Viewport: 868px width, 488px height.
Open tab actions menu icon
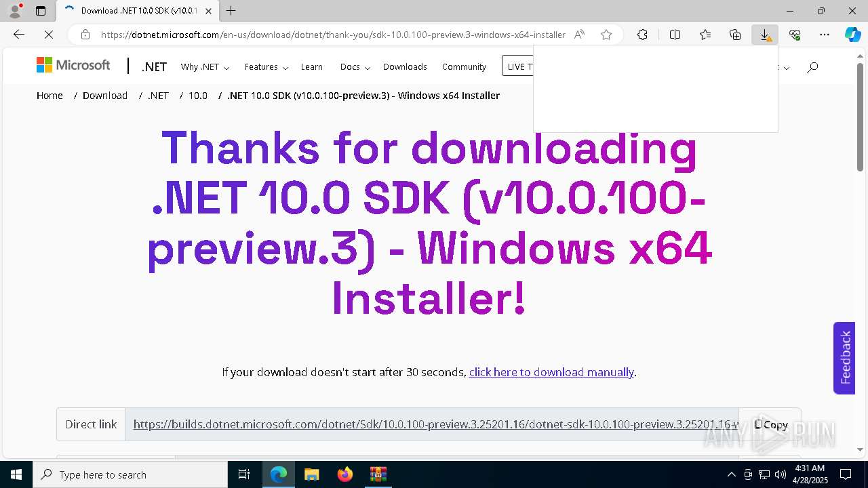point(41,11)
